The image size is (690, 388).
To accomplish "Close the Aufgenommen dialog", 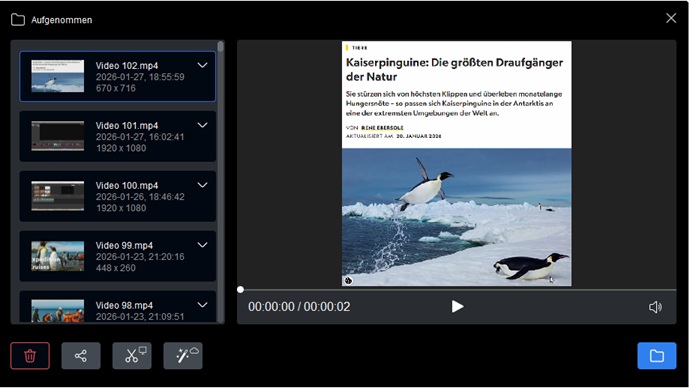I will pyautogui.click(x=671, y=18).
